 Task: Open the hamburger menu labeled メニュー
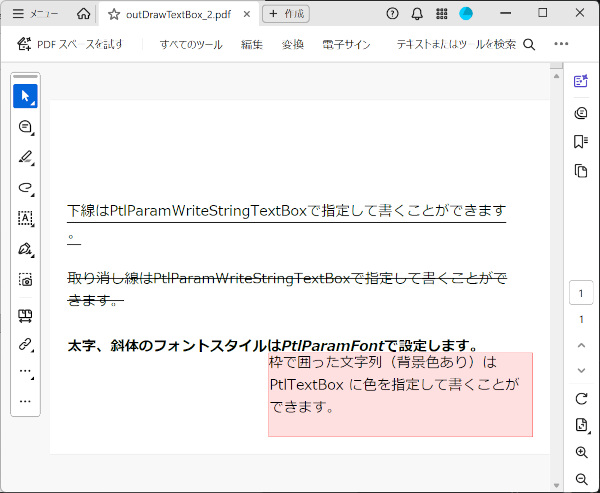tap(35, 14)
